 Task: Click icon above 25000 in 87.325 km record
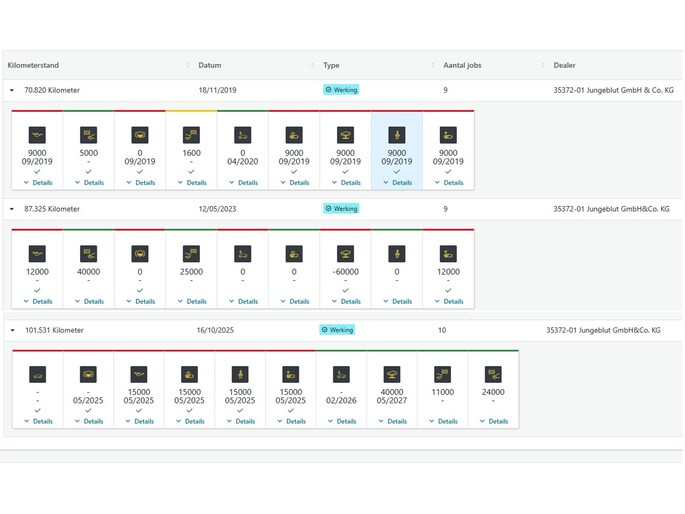pyautogui.click(x=192, y=254)
